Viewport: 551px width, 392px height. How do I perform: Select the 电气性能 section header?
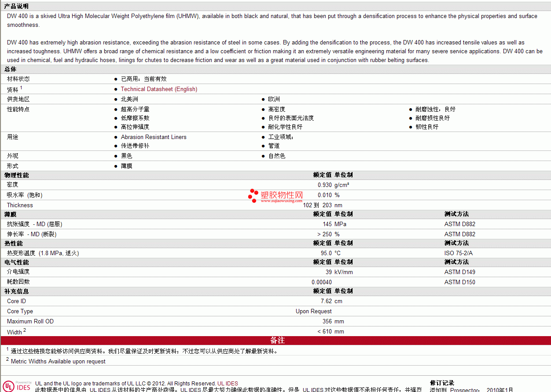(16, 262)
